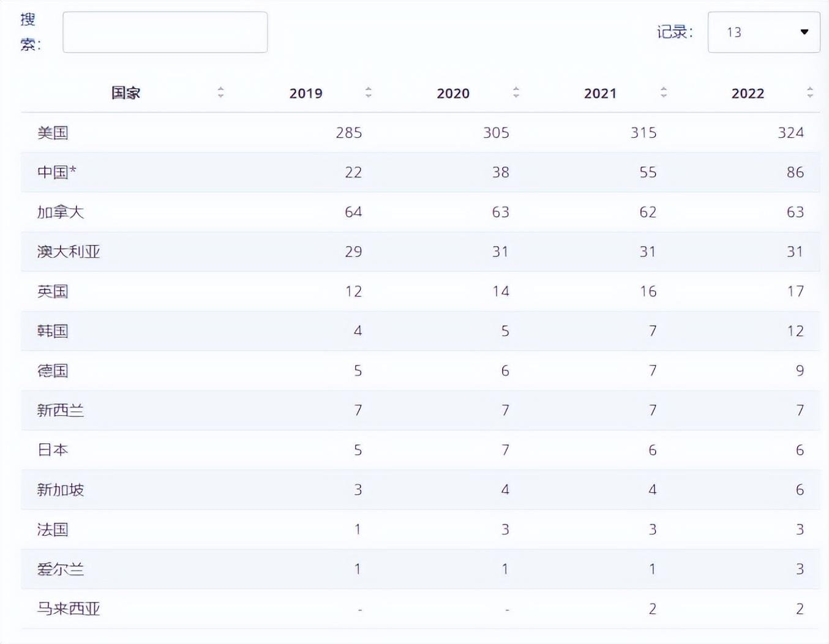829x644 pixels.
Task: Select the 韩国 table row label
Action: point(53,331)
